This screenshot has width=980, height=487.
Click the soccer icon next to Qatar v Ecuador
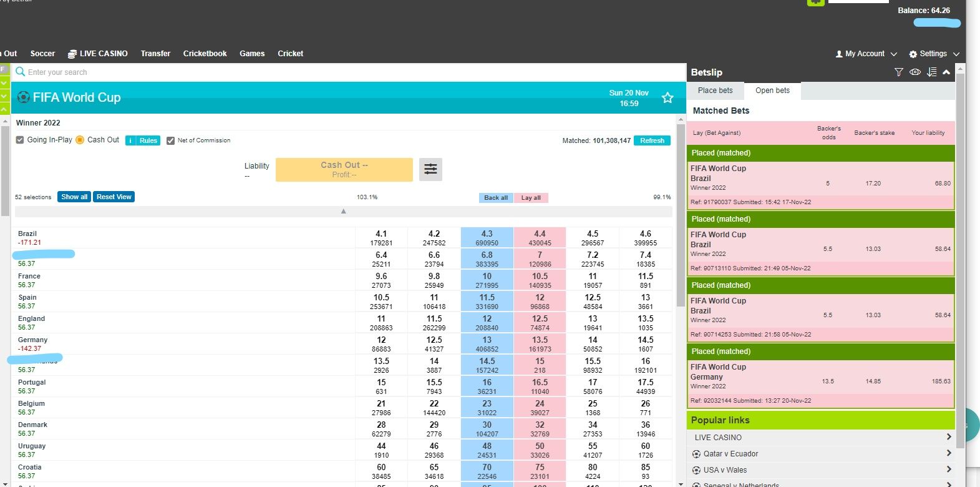[697, 454]
